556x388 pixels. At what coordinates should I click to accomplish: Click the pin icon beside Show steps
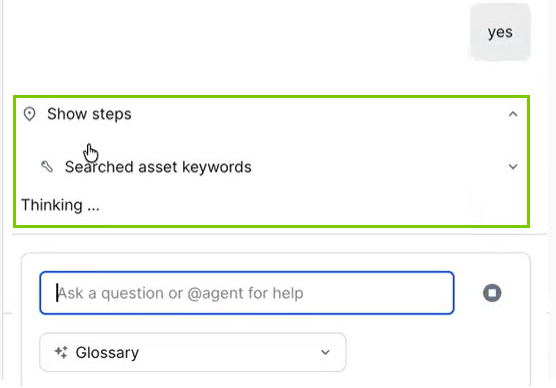tap(29, 114)
